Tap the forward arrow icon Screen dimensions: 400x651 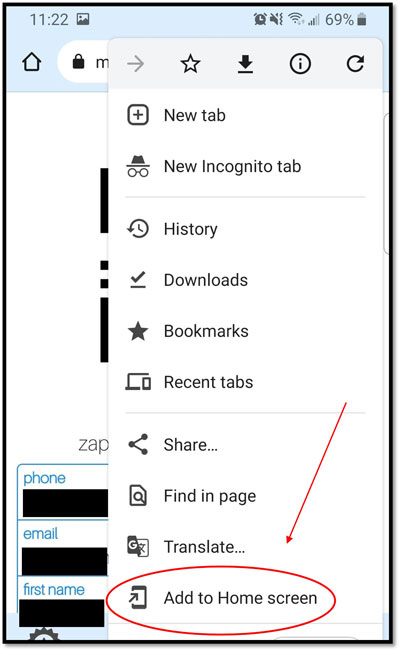(136, 64)
